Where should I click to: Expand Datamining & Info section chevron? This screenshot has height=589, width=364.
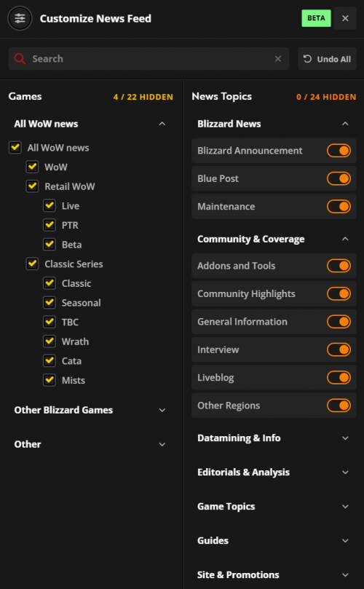click(346, 438)
